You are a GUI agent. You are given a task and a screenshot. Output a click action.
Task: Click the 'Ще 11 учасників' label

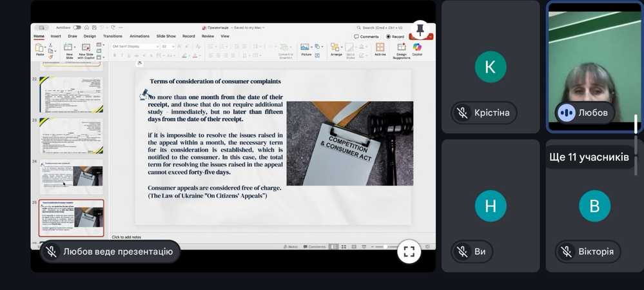(589, 157)
